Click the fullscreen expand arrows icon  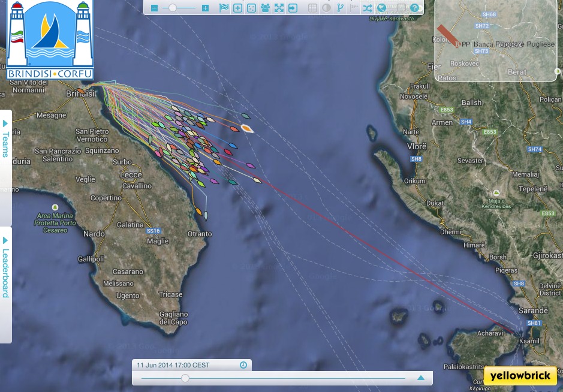click(279, 8)
